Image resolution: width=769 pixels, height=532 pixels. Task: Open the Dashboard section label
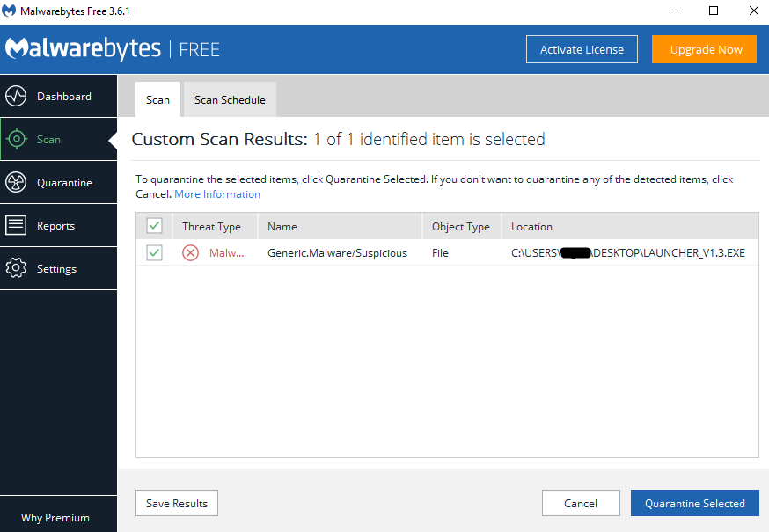coord(64,96)
